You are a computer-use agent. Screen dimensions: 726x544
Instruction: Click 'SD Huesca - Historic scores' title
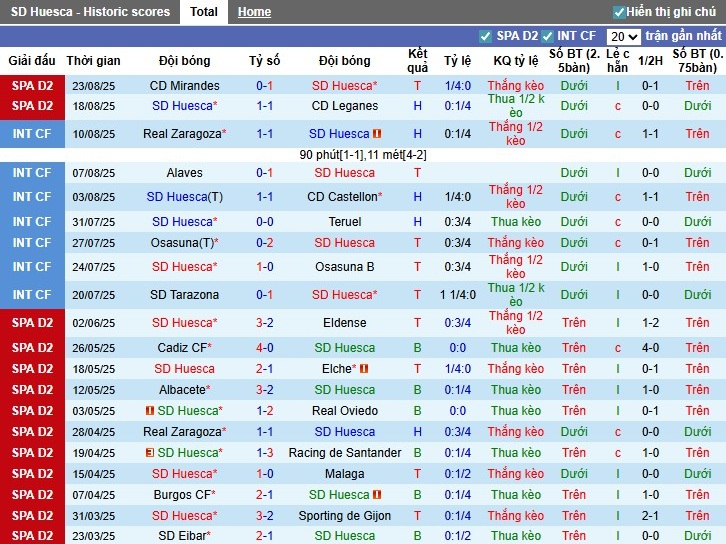coord(90,12)
